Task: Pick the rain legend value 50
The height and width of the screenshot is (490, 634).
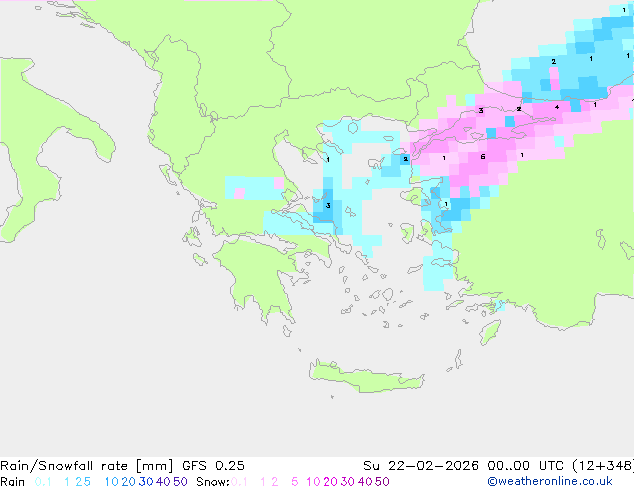Action: pos(180,482)
